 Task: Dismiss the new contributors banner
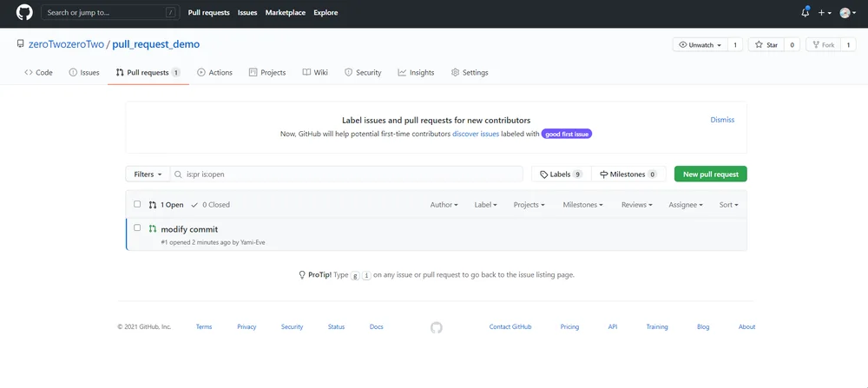722,120
